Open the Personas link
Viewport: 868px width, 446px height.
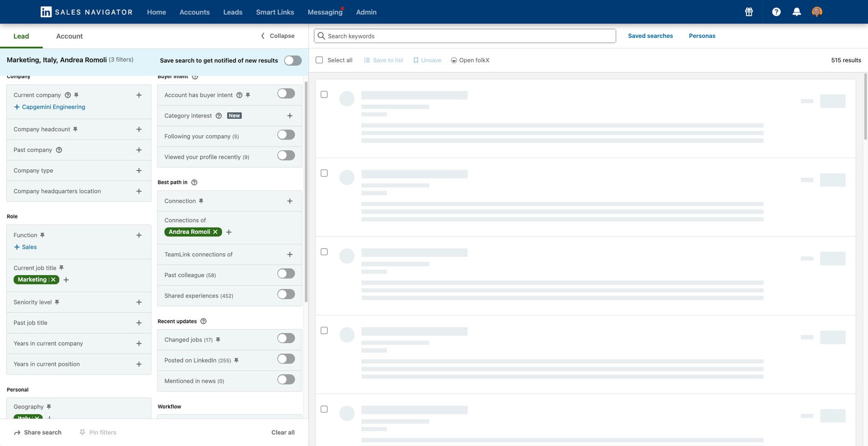702,36
